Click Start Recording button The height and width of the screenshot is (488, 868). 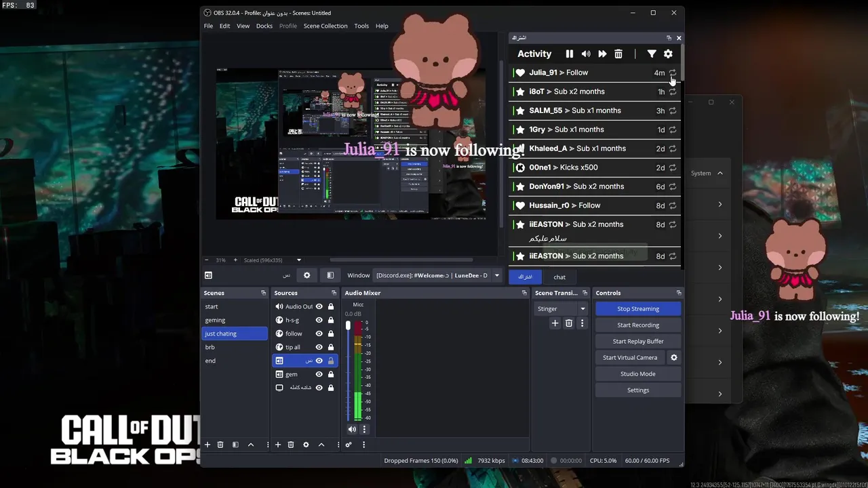[638, 325]
